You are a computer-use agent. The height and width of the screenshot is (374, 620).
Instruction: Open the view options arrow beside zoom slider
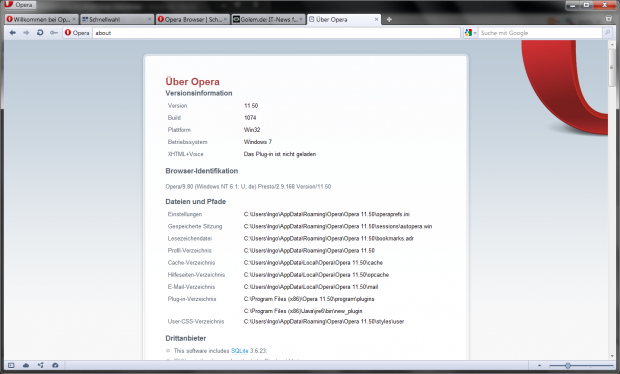539,366
